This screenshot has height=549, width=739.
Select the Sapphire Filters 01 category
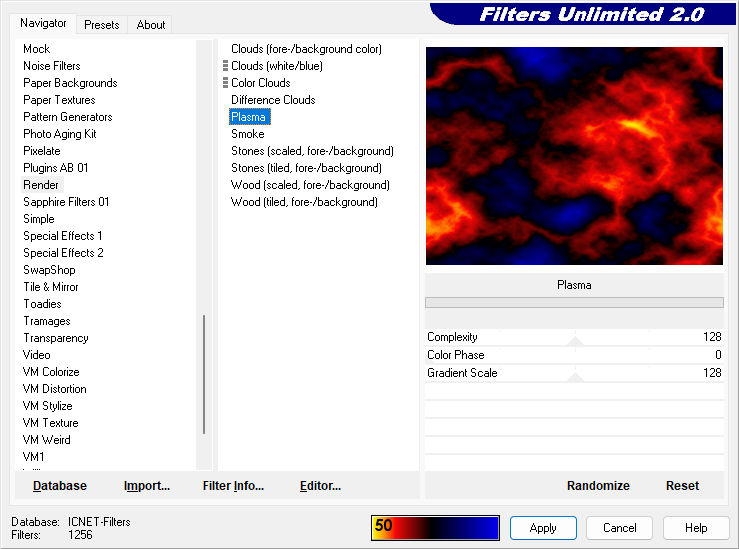coord(66,202)
